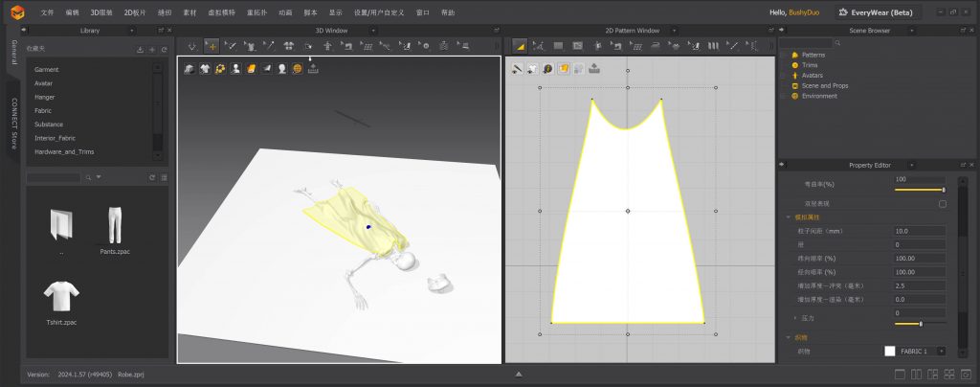Click the 弯曲率 slider handle

tap(944, 190)
